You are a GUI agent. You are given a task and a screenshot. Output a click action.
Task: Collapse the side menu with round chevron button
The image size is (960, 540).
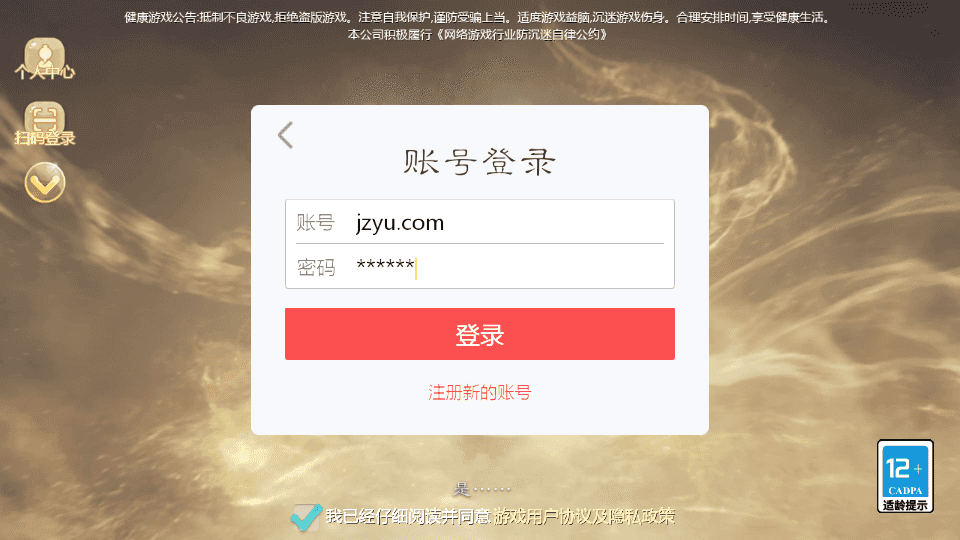45,182
